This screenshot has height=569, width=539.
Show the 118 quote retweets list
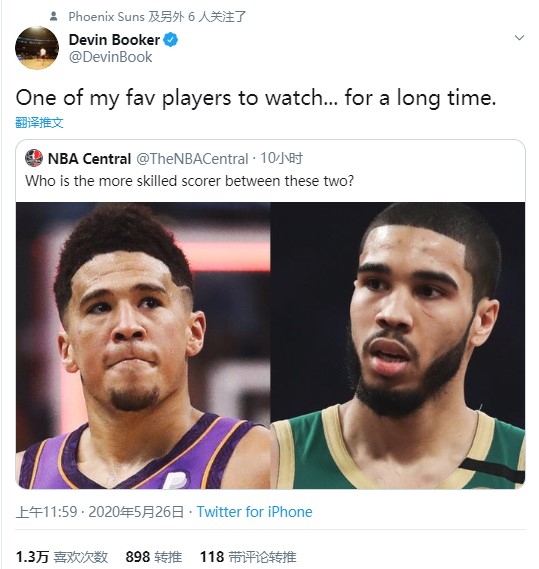(248, 556)
